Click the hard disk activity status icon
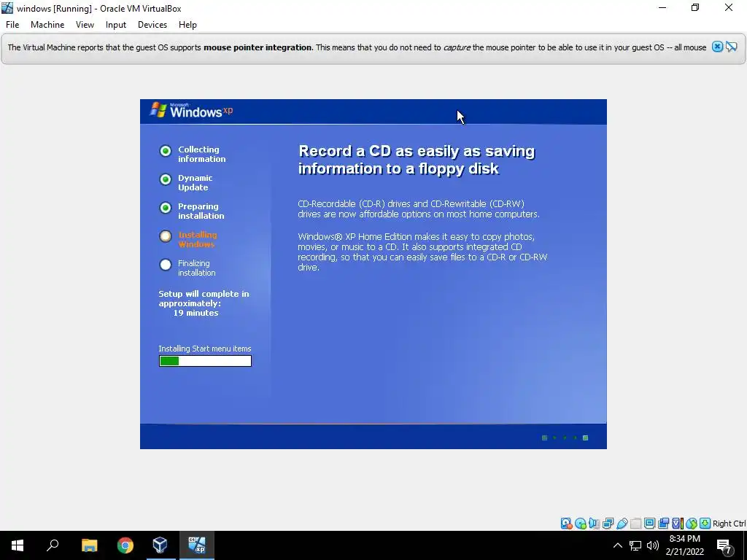747x560 pixels. (x=566, y=524)
